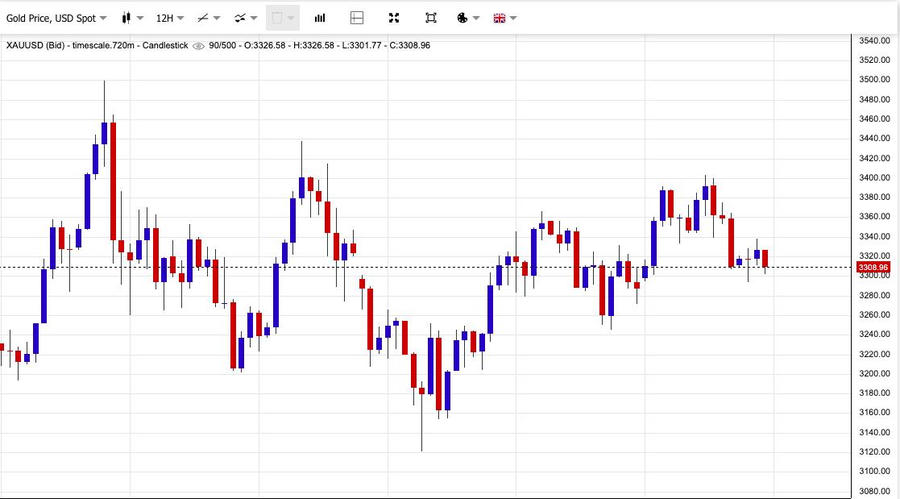This screenshot has height=499, width=900.
Task: Open the indicators menu icon
Action: (x=240, y=18)
